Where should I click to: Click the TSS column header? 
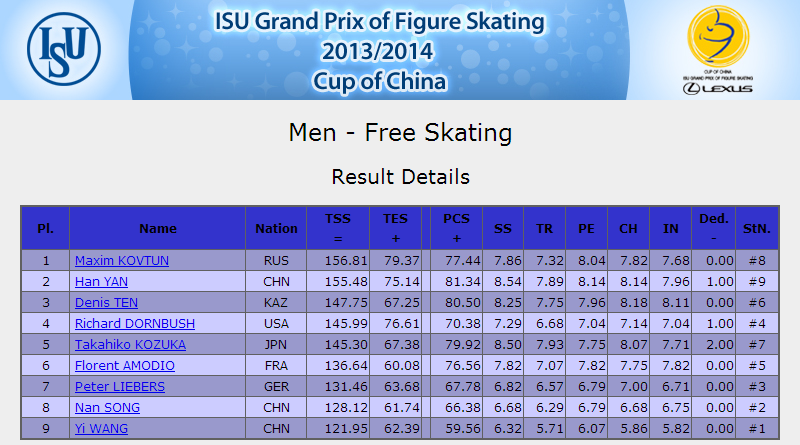[338, 228]
